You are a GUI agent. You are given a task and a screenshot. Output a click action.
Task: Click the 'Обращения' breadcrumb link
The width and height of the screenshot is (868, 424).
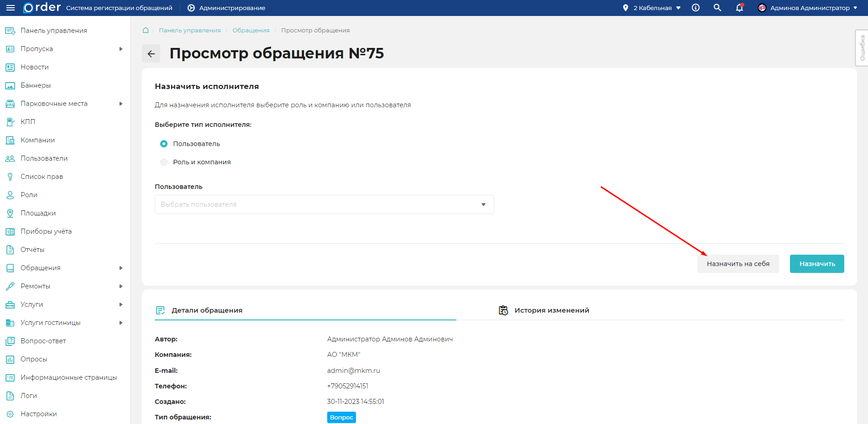251,30
